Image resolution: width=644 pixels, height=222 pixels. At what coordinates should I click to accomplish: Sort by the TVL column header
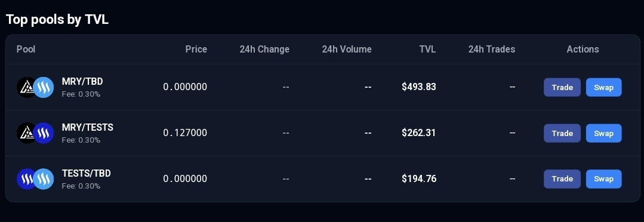coord(427,50)
